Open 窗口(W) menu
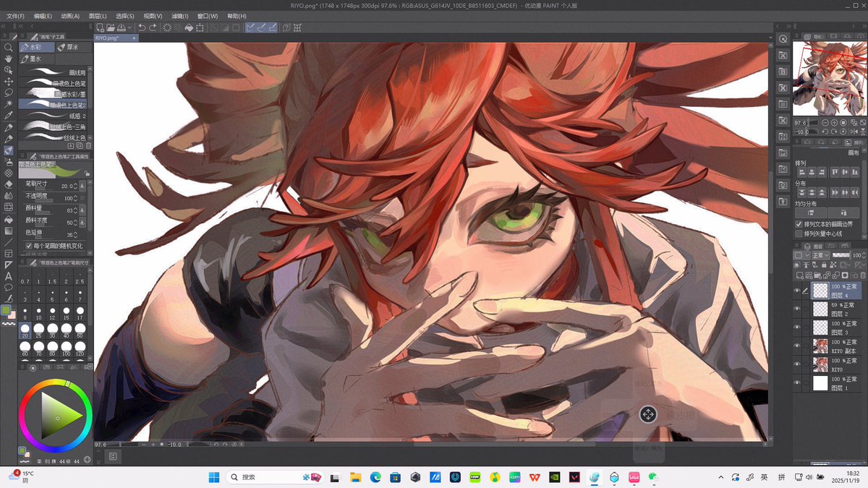This screenshot has width=868, height=488. click(x=208, y=16)
